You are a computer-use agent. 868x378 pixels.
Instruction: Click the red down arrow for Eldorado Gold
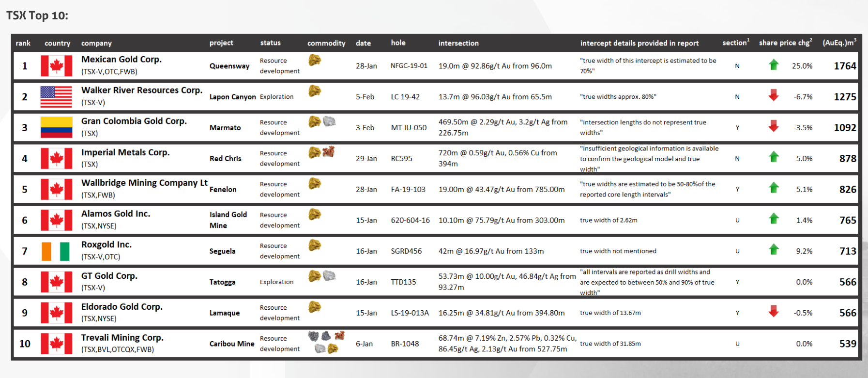tap(774, 312)
